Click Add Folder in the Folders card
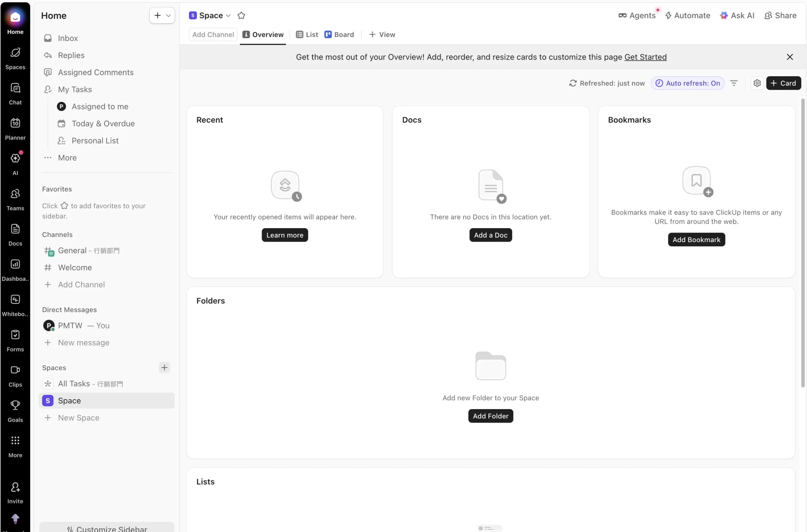807x532 pixels. coord(490,416)
